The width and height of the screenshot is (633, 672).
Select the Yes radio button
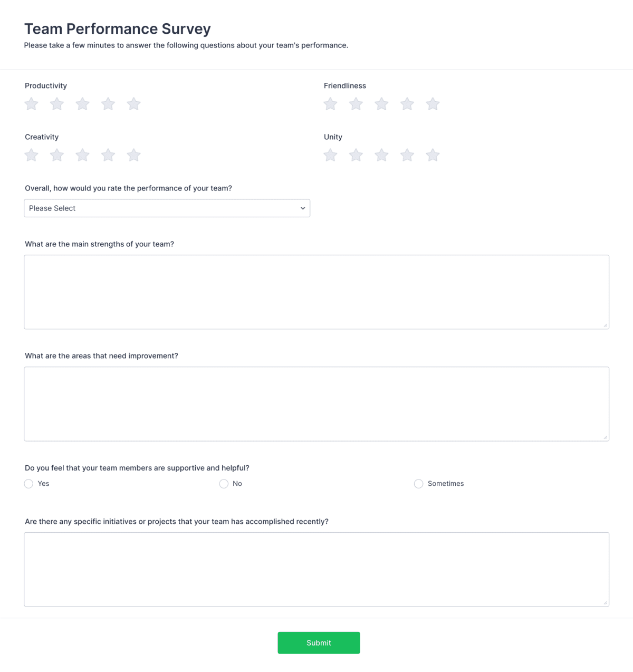coord(28,484)
